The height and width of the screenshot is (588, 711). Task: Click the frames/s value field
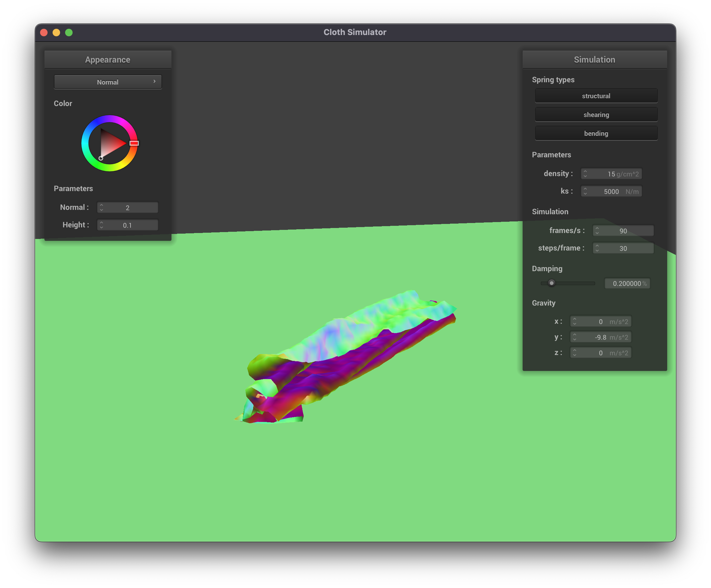point(623,231)
